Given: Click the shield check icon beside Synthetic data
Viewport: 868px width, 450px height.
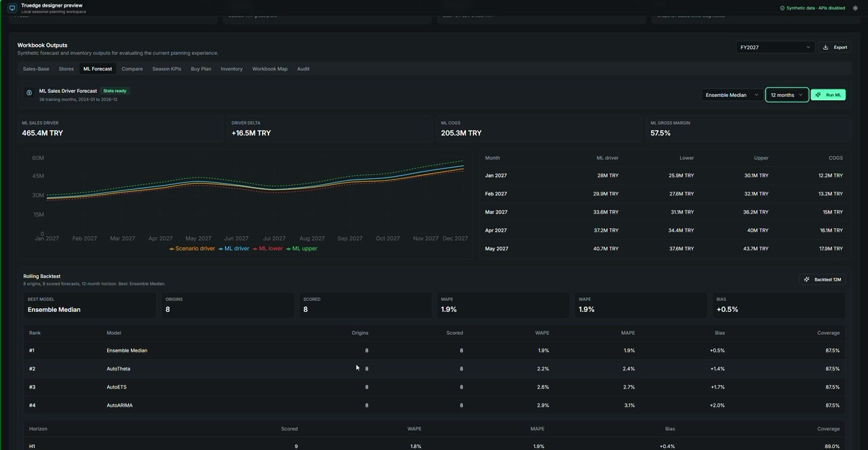Looking at the screenshot, I should [x=782, y=8].
